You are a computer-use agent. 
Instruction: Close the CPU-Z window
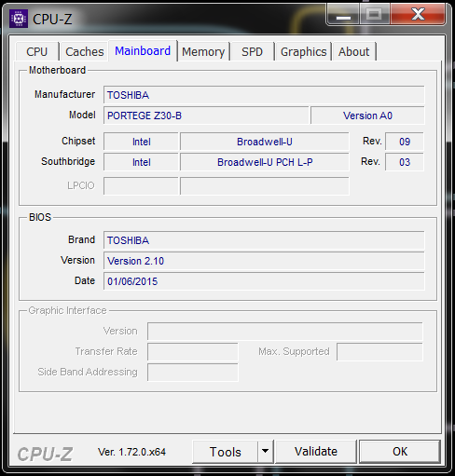418,14
